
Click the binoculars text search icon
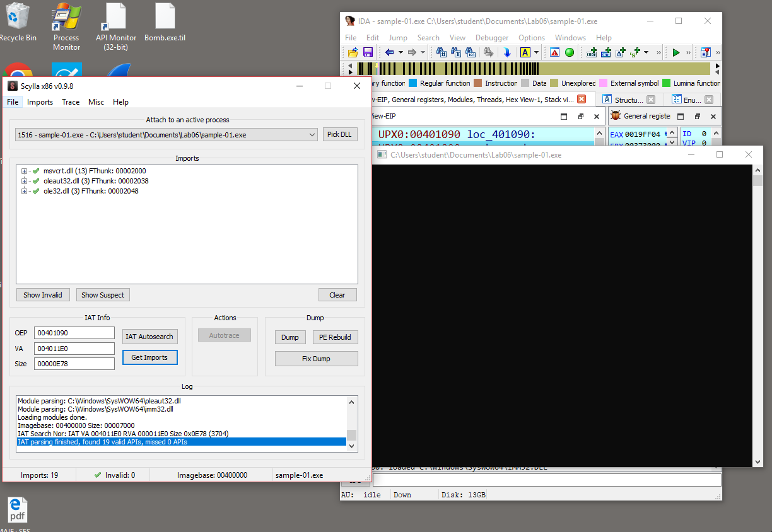coord(456,52)
